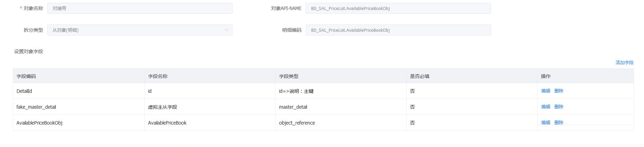Select the 虚拟主从字段 name cell
644x147 pixels.
pos(163,107)
